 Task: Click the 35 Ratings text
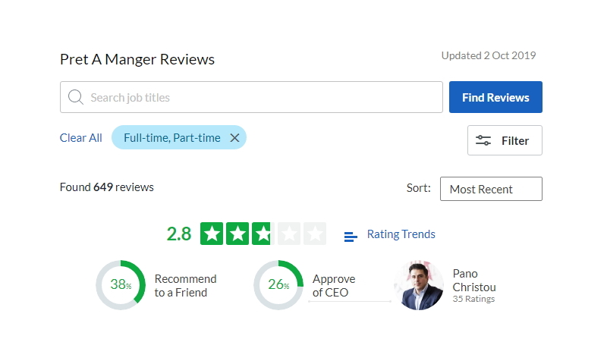coord(473,299)
